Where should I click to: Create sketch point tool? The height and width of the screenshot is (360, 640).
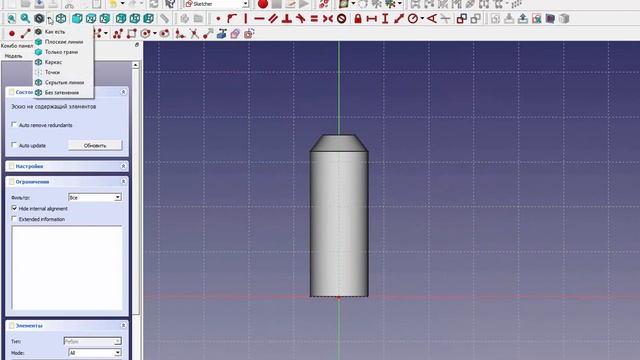[x=12, y=33]
